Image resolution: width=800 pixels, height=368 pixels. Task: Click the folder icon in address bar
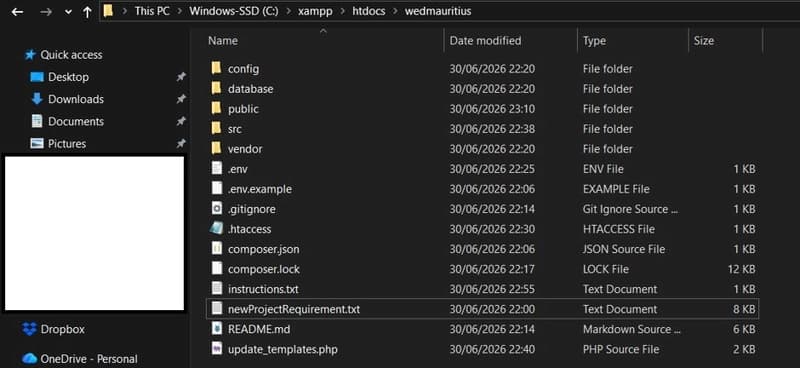[108, 11]
